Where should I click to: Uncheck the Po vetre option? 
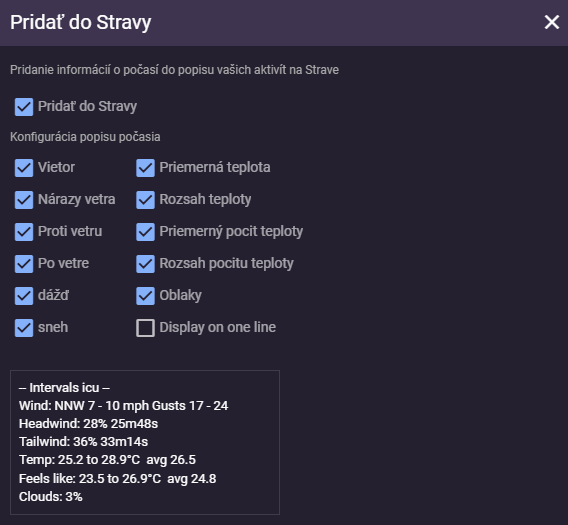click(x=24, y=264)
